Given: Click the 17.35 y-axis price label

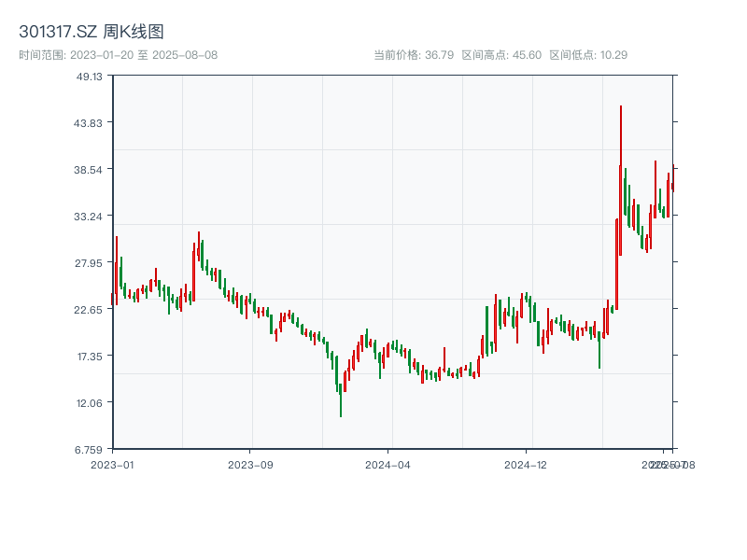Looking at the screenshot, I should (x=90, y=357).
